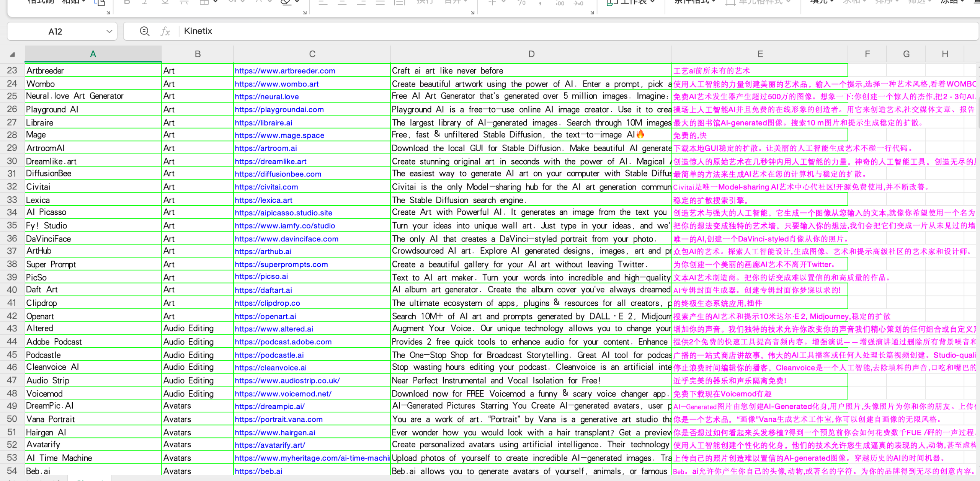Open the https://lexica.art link
Screen dimensions: 980x481
(x=263, y=200)
